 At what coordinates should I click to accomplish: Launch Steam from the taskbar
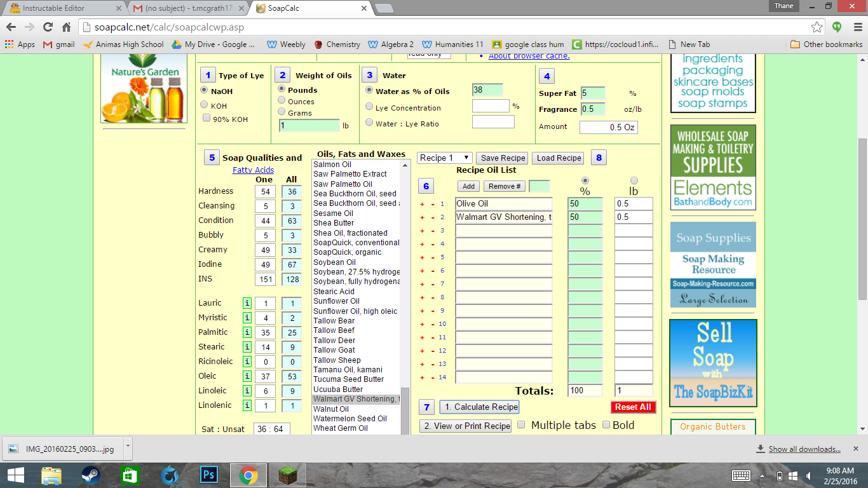tap(90, 475)
